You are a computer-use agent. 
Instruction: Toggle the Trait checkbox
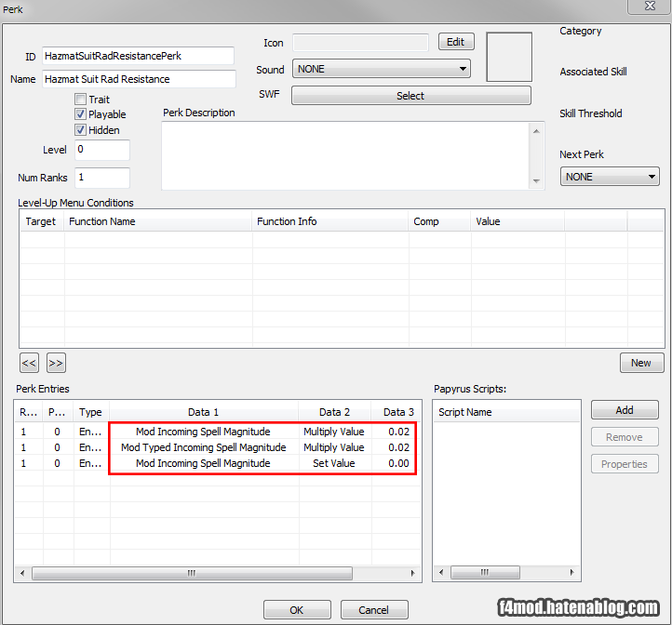tap(80, 100)
